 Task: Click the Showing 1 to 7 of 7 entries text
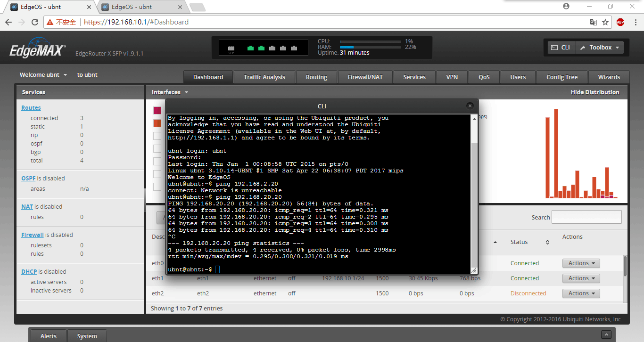187,309
